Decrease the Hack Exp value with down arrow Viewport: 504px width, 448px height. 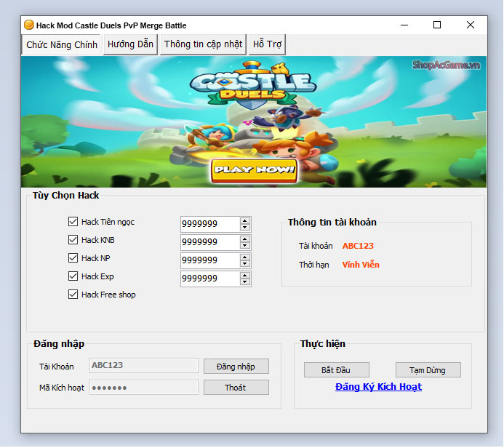tap(245, 282)
